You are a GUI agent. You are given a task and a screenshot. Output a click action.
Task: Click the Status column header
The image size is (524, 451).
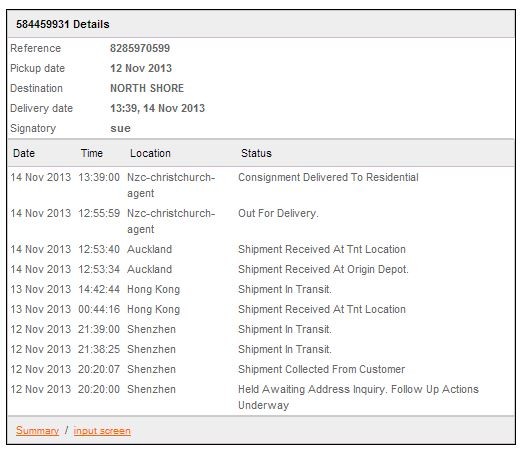(x=256, y=153)
